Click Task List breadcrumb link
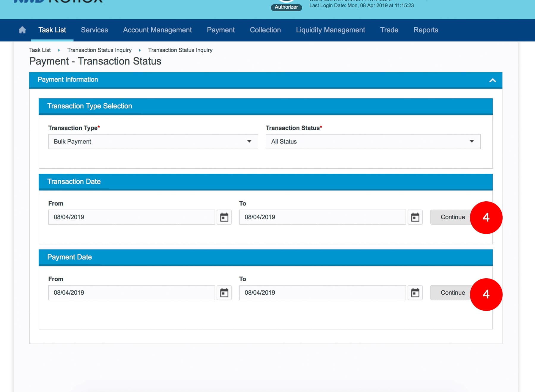 click(x=40, y=50)
